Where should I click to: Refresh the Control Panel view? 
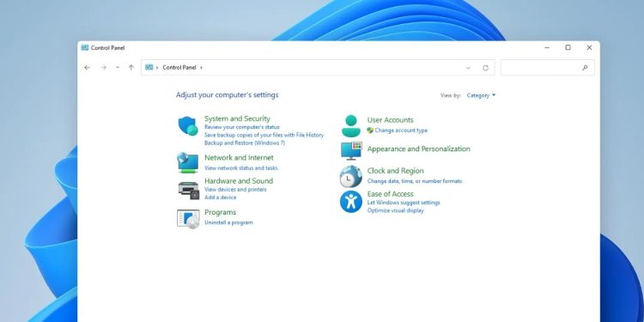(485, 68)
